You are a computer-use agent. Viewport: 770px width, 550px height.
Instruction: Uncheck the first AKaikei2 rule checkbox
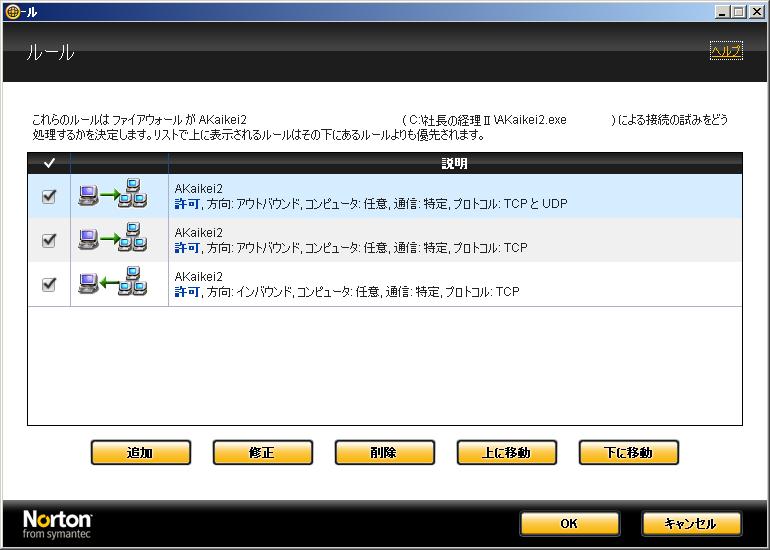coord(49,196)
